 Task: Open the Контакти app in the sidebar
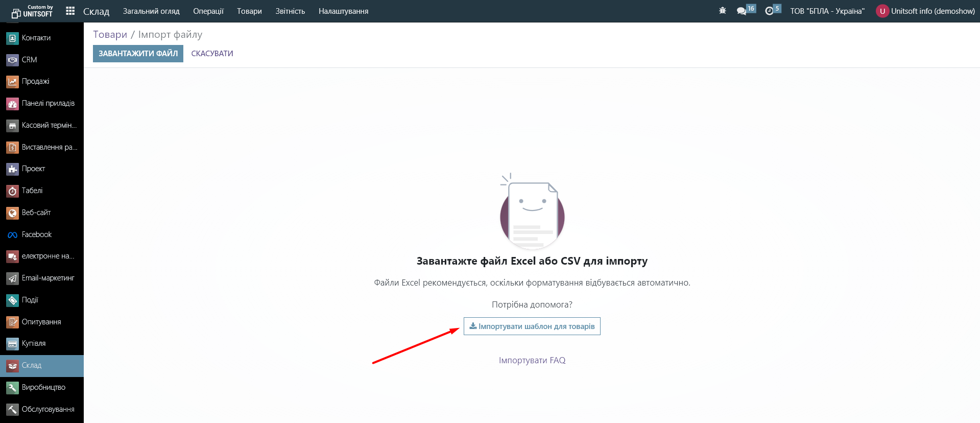click(x=42, y=38)
